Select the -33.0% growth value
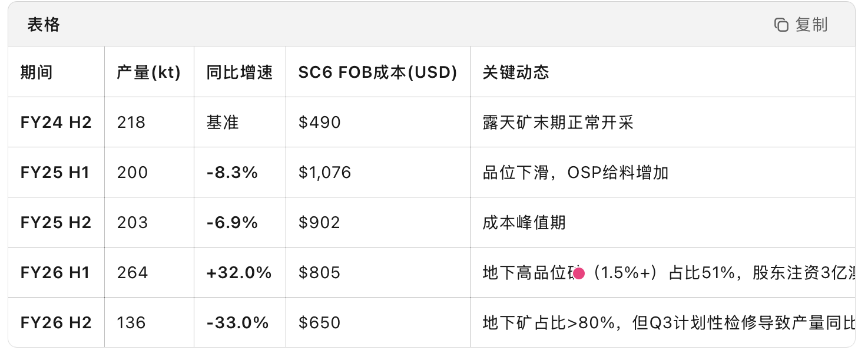This screenshot has height=363, width=868. point(238,323)
